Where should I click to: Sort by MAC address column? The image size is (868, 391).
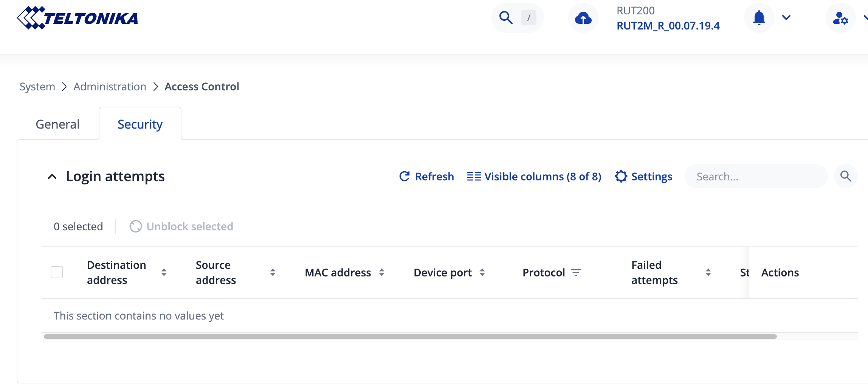click(x=381, y=272)
